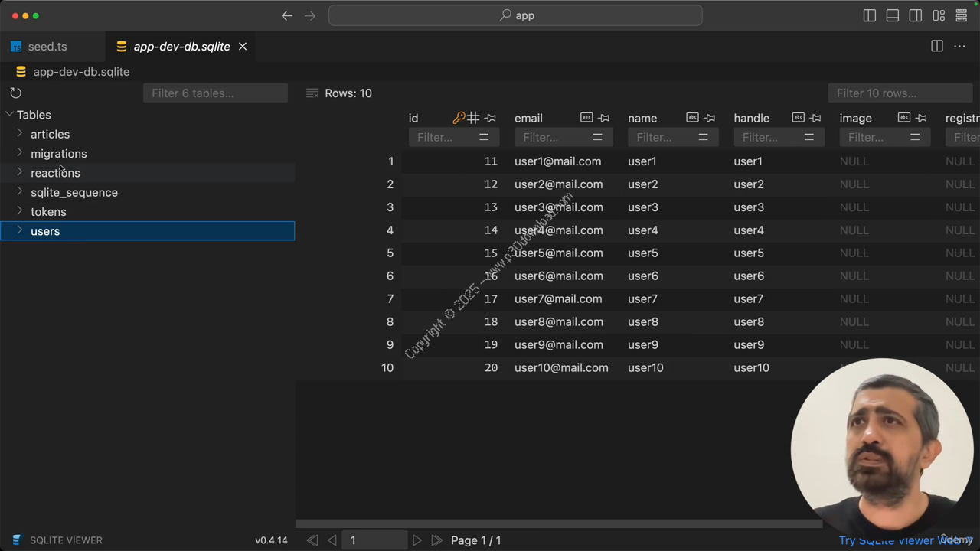Go to the next page
Image resolution: width=980 pixels, height=551 pixels.
pos(416,540)
